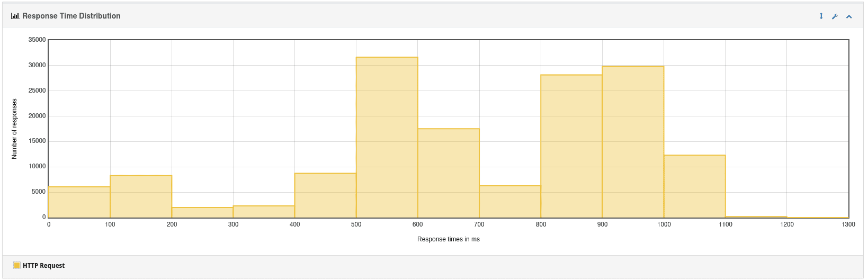Click the 800 x-axis tick label

coord(541,224)
